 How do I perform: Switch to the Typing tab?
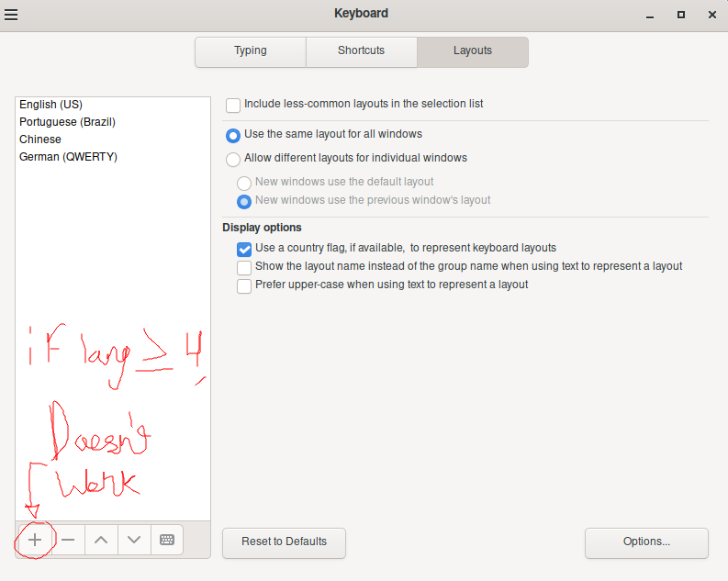point(251,52)
